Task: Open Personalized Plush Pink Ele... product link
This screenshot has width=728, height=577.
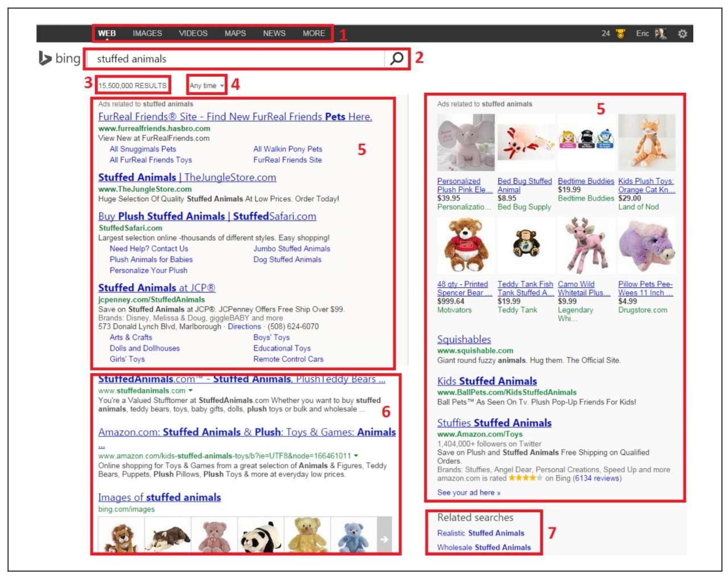Action: [465, 186]
